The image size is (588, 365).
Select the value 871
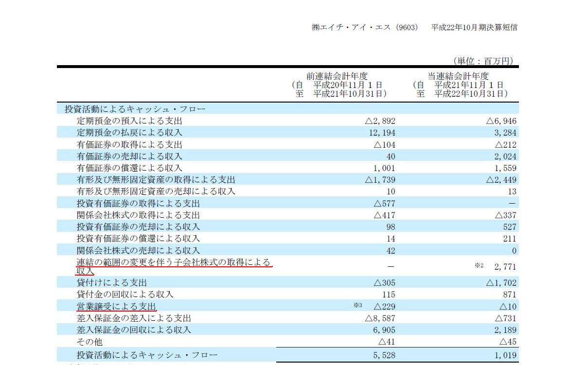click(x=510, y=295)
